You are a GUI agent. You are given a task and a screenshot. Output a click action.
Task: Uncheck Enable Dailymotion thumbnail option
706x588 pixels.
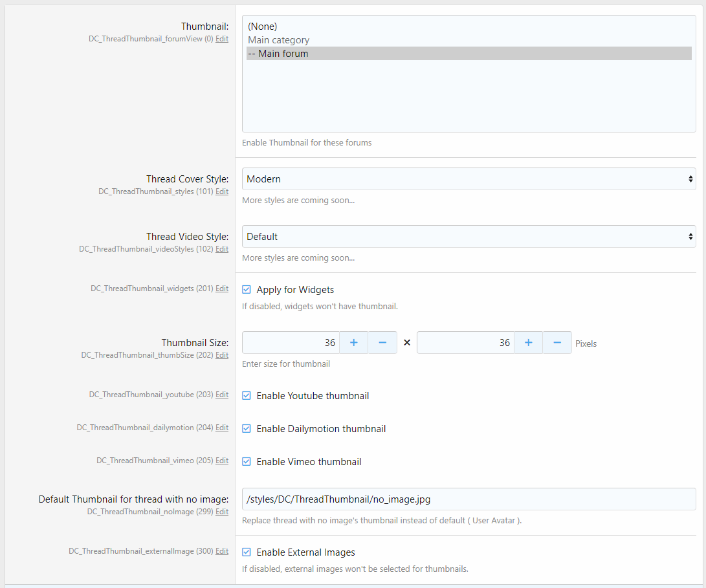point(247,429)
